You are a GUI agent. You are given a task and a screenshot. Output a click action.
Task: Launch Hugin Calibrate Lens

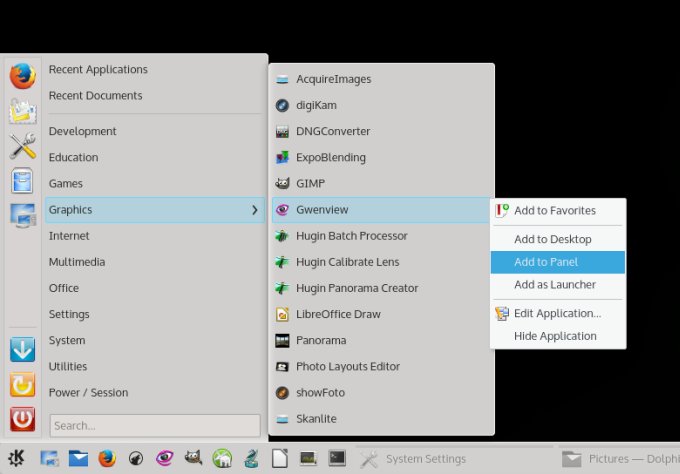point(381,262)
